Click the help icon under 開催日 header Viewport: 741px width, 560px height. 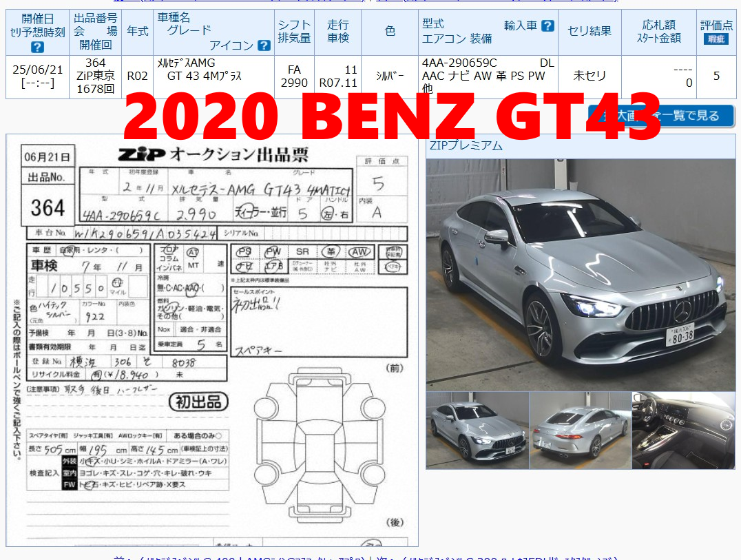37,47
